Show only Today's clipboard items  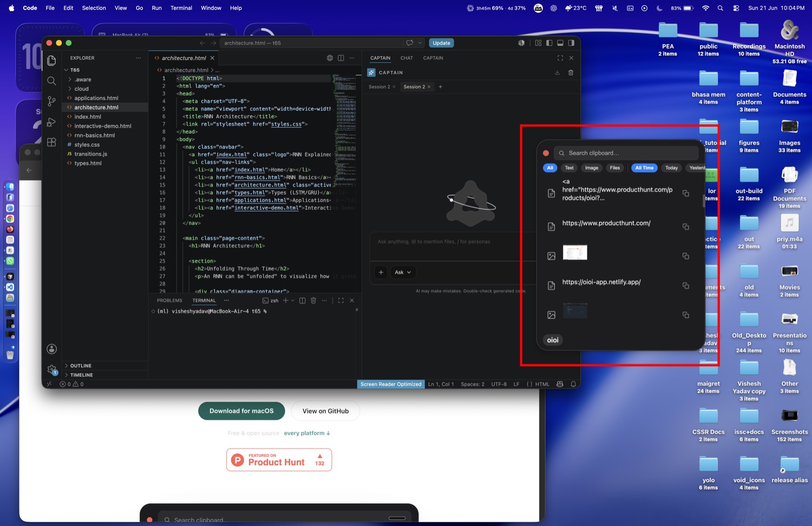pos(671,168)
